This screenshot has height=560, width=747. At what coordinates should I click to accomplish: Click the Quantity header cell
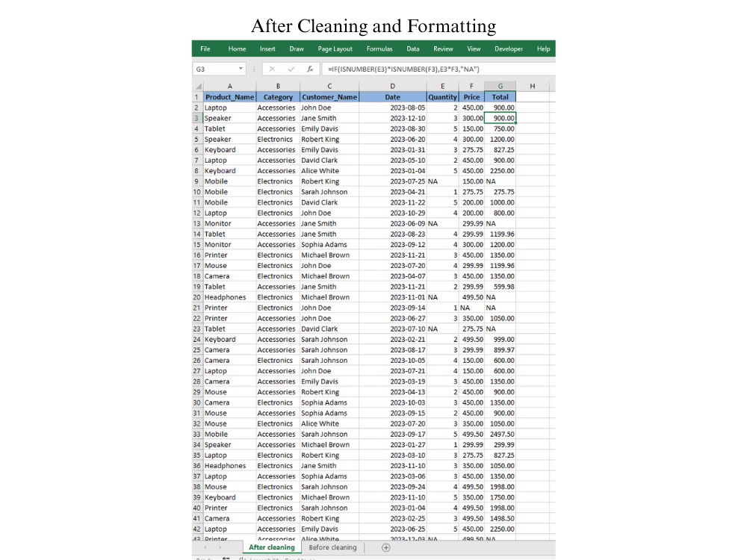(442, 96)
